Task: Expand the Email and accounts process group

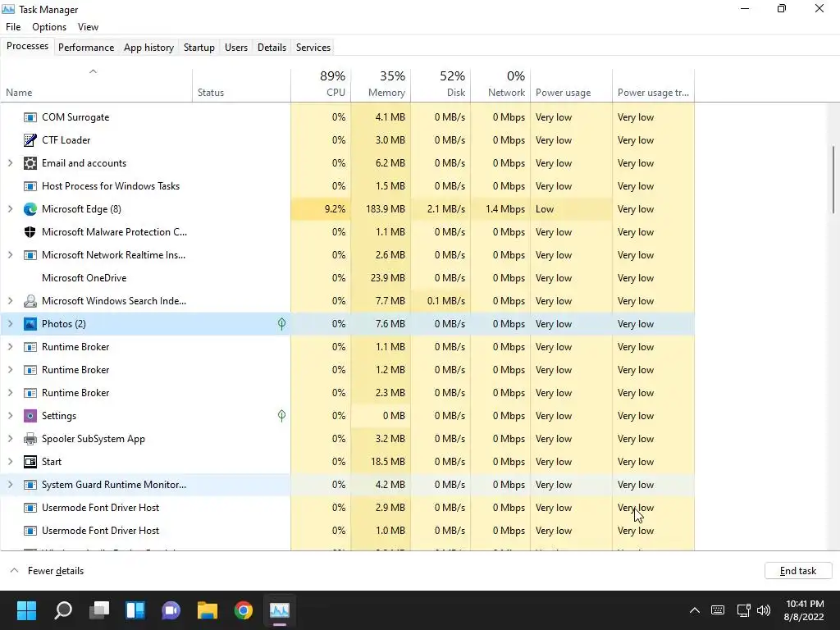Action: pyautogui.click(x=10, y=163)
